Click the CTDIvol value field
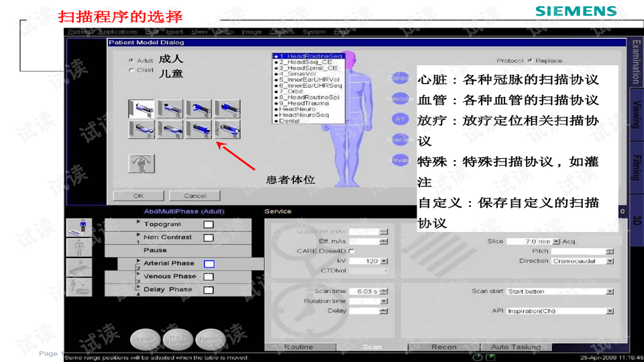 click(x=368, y=271)
